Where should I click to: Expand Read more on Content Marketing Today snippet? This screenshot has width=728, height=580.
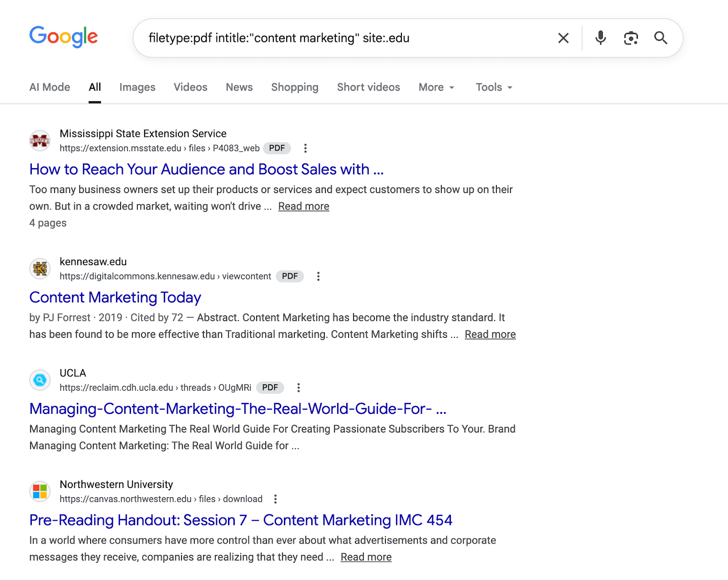(x=490, y=334)
